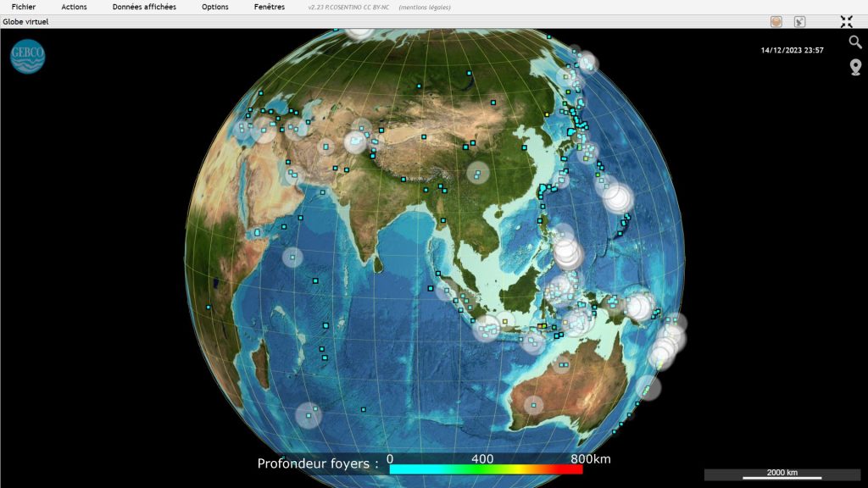Exit fullscreen with the inward arrows icon
The image size is (868, 488).
click(847, 21)
